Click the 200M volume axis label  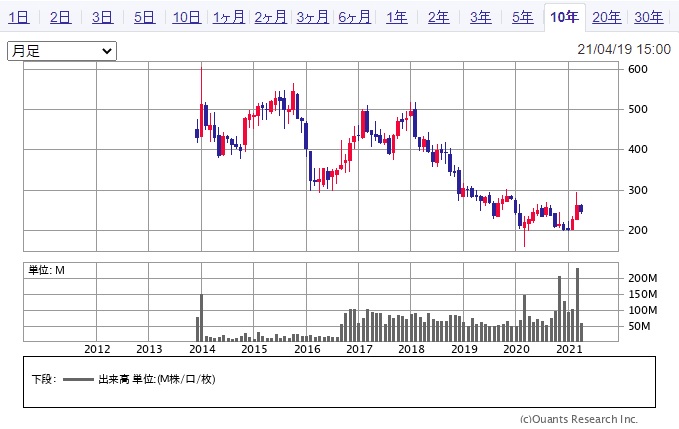(x=643, y=278)
